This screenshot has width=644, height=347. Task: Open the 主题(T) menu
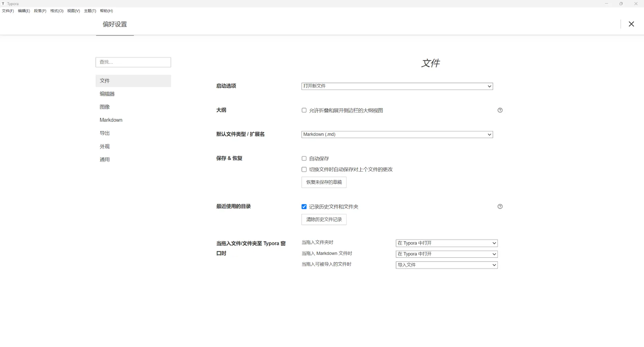[x=90, y=11]
